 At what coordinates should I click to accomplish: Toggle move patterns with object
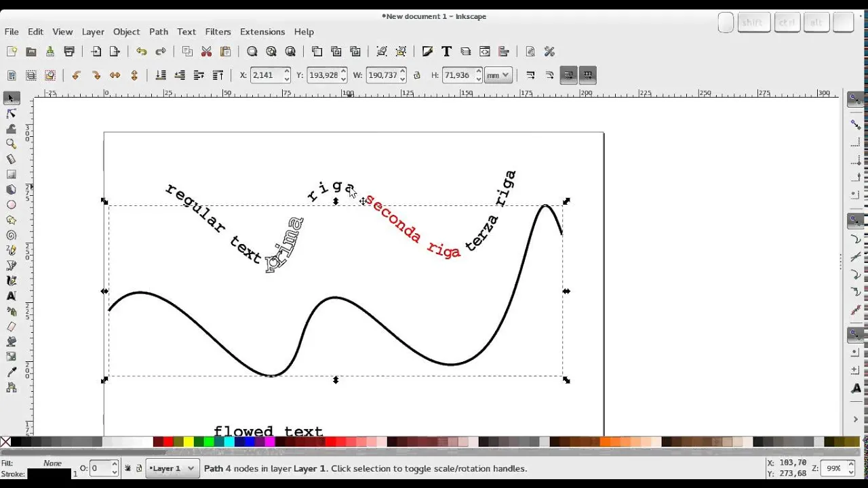pyautogui.click(x=587, y=75)
